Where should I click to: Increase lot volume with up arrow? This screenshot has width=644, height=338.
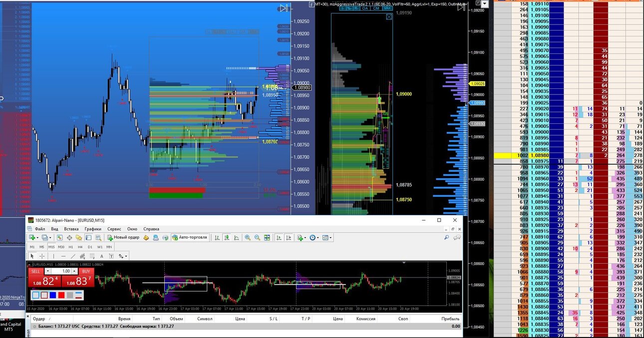tap(74, 271)
